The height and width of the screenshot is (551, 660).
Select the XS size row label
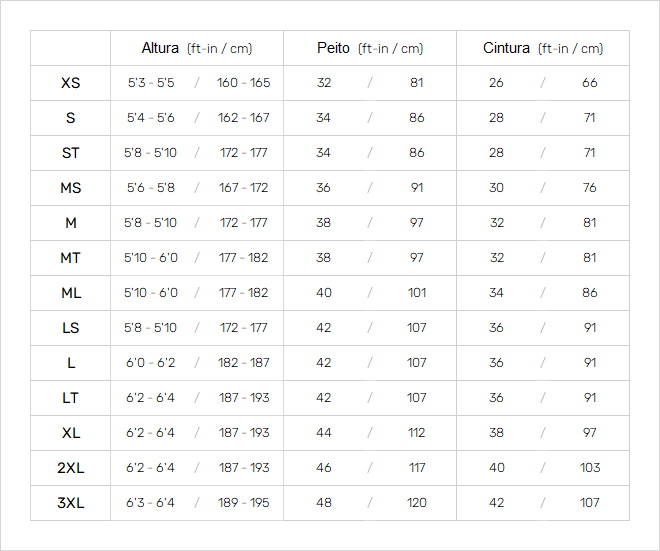[70, 83]
